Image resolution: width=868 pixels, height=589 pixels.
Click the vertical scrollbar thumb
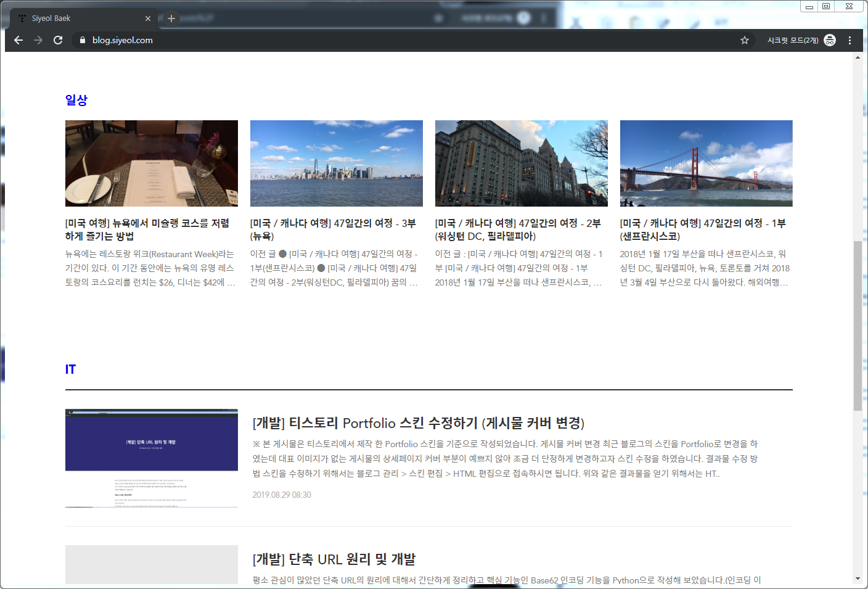tap(858, 326)
